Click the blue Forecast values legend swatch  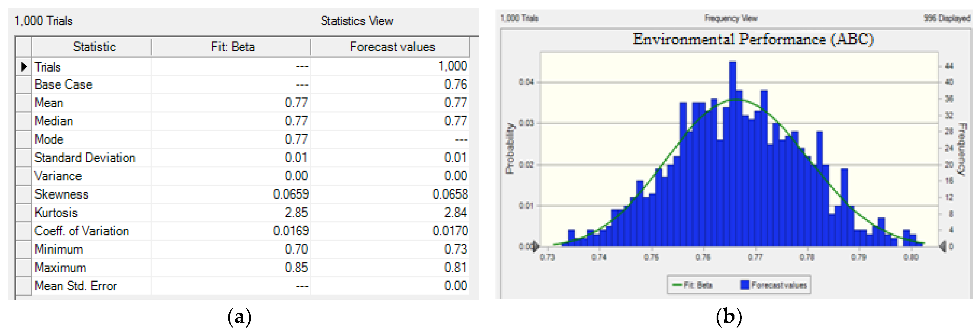745,285
